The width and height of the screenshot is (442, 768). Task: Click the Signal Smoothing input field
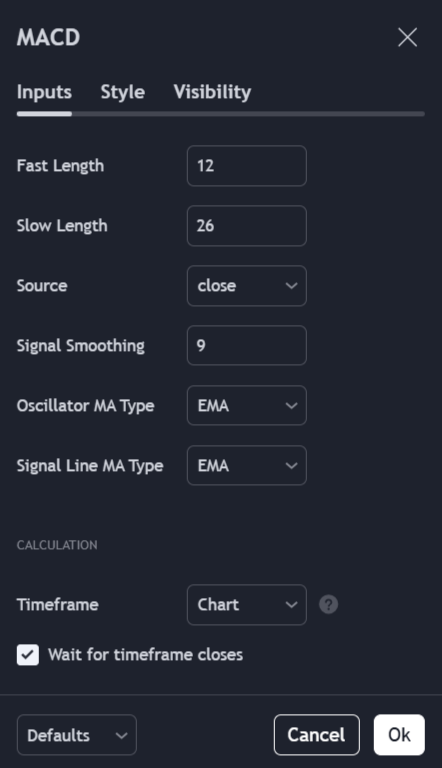(247, 345)
